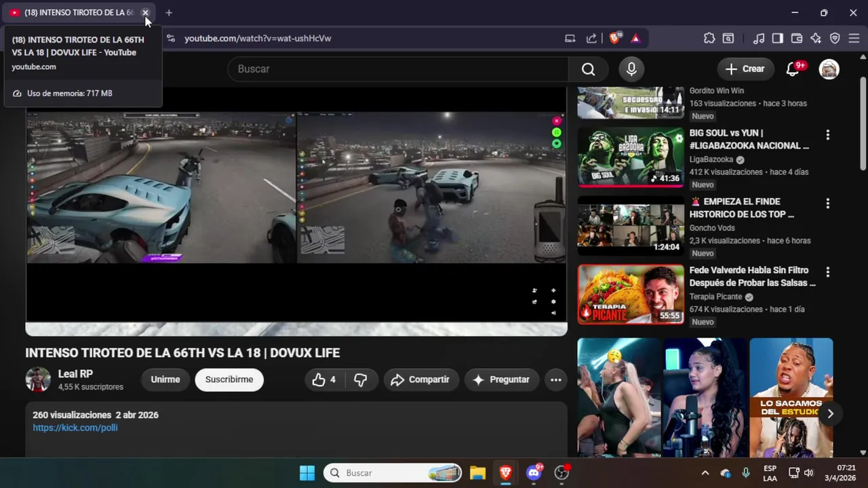The width and height of the screenshot is (868, 488).
Task: Open Brave Shields lion icon
Action: 614,39
